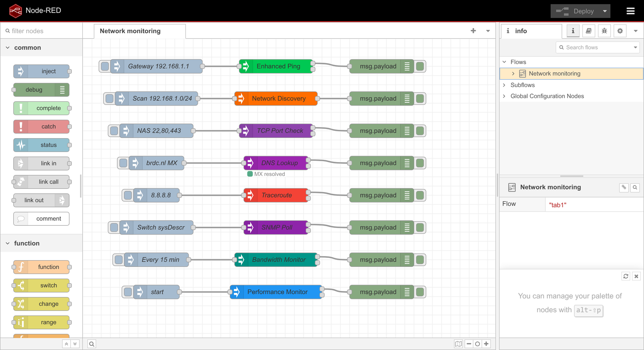Click the info sidebar tab icon button
Screen dimensions: 644x350
[573, 31]
